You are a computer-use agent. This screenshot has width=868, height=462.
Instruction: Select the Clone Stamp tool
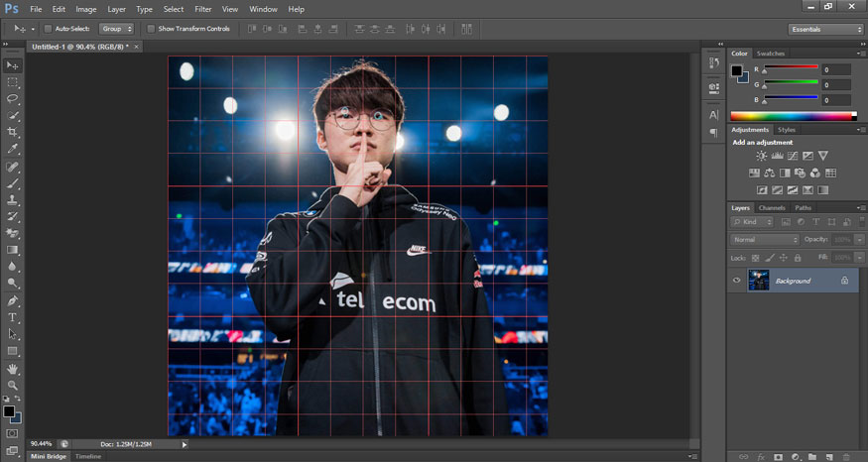(12, 199)
